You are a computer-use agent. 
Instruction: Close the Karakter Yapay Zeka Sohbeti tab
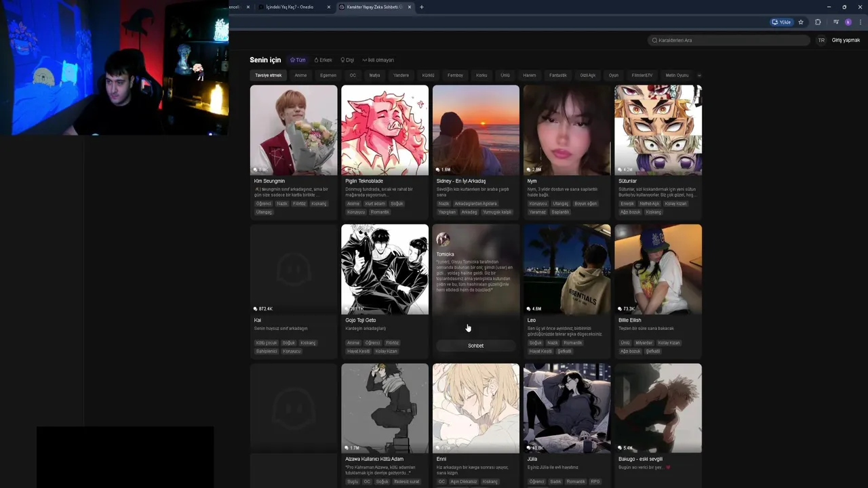point(410,7)
